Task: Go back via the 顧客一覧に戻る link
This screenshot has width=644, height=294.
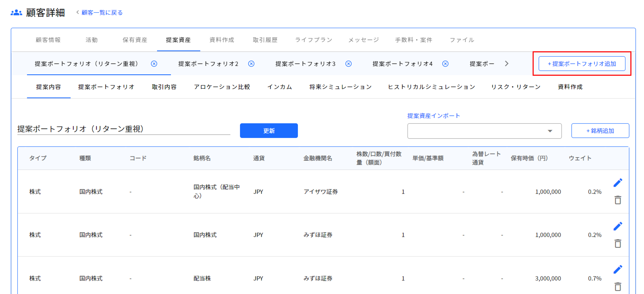Action: click(101, 12)
